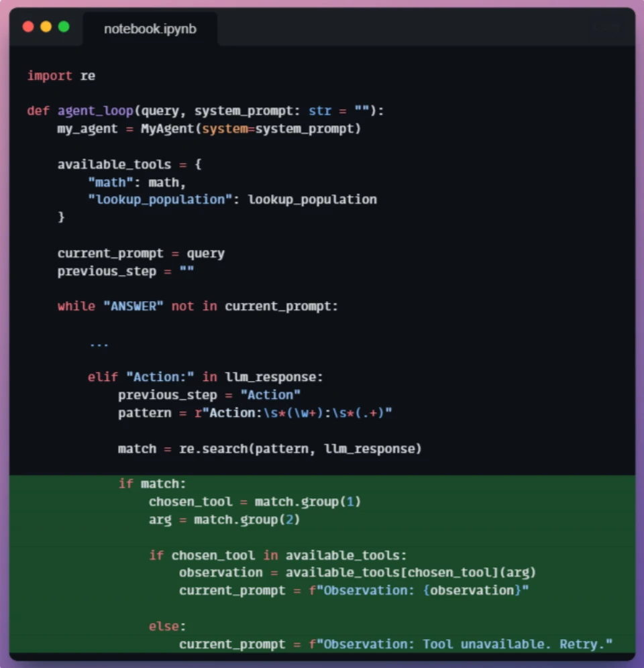This screenshot has width=644, height=668.
Task: Click the ellipsis placeholder in the while loop
Action: 99,344
